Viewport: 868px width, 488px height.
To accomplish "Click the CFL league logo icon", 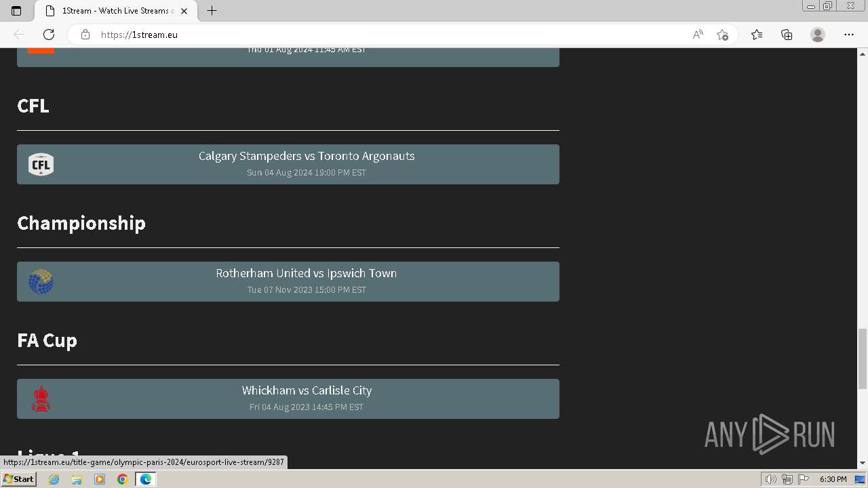I will (x=41, y=164).
